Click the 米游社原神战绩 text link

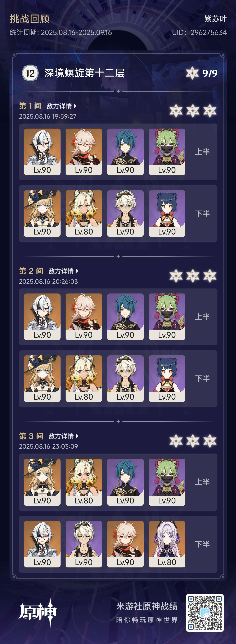pyautogui.click(x=147, y=606)
